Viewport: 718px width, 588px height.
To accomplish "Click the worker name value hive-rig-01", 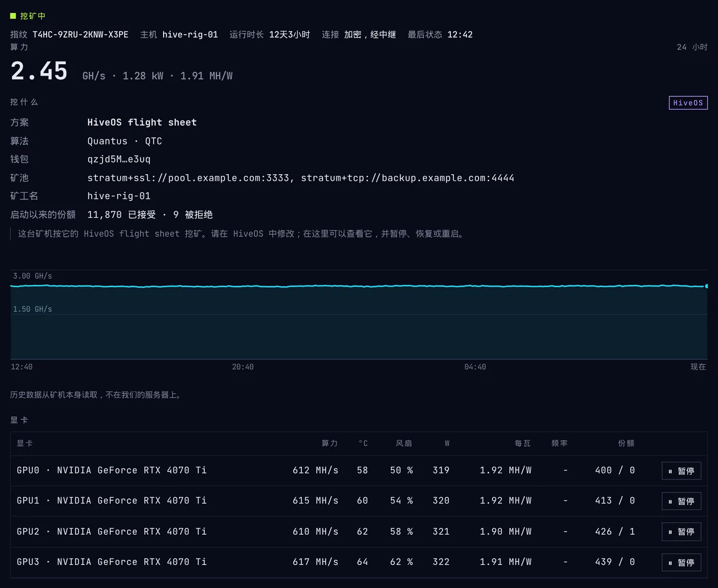I will click(x=119, y=196).
